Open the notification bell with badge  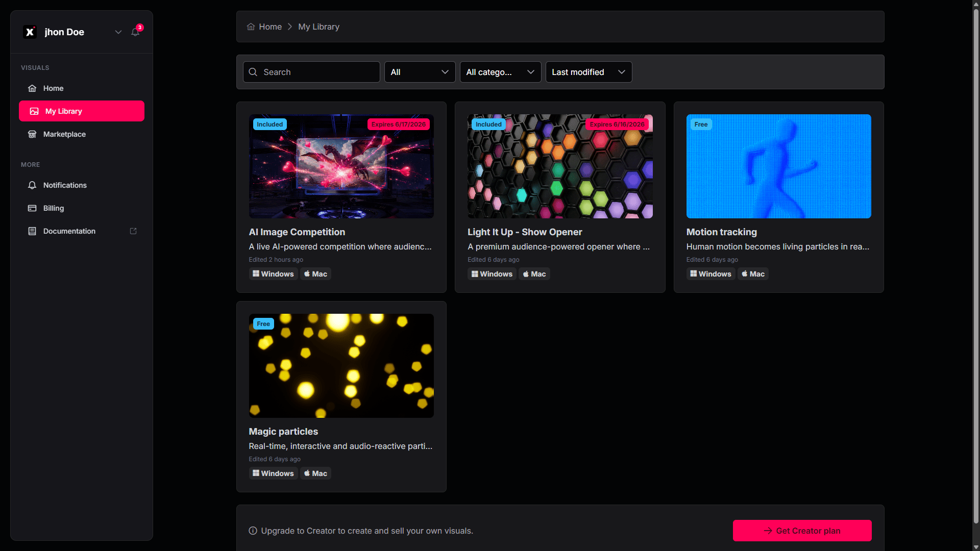click(135, 32)
